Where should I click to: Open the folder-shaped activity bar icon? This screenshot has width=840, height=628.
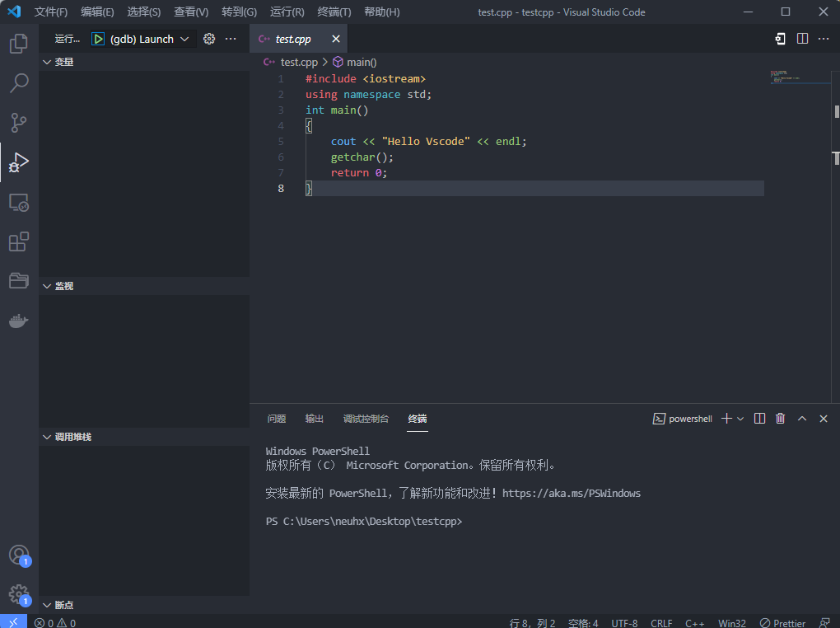[x=19, y=280]
